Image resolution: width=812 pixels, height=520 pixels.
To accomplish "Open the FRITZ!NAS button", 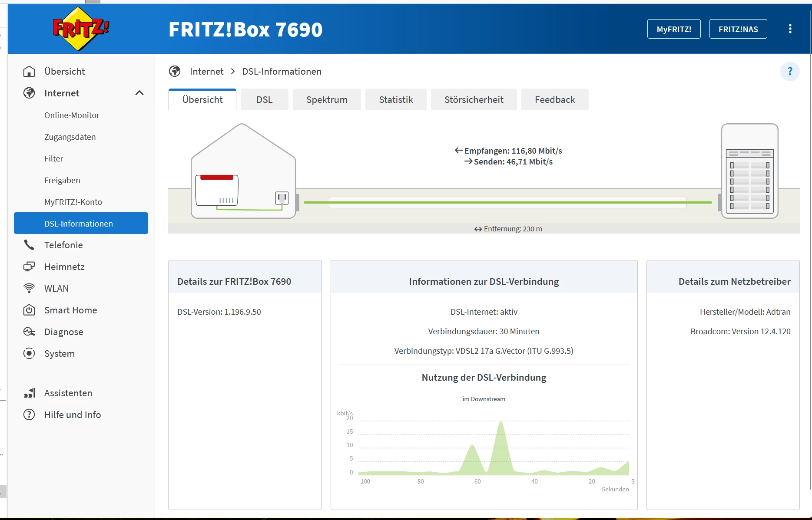I will (738, 29).
